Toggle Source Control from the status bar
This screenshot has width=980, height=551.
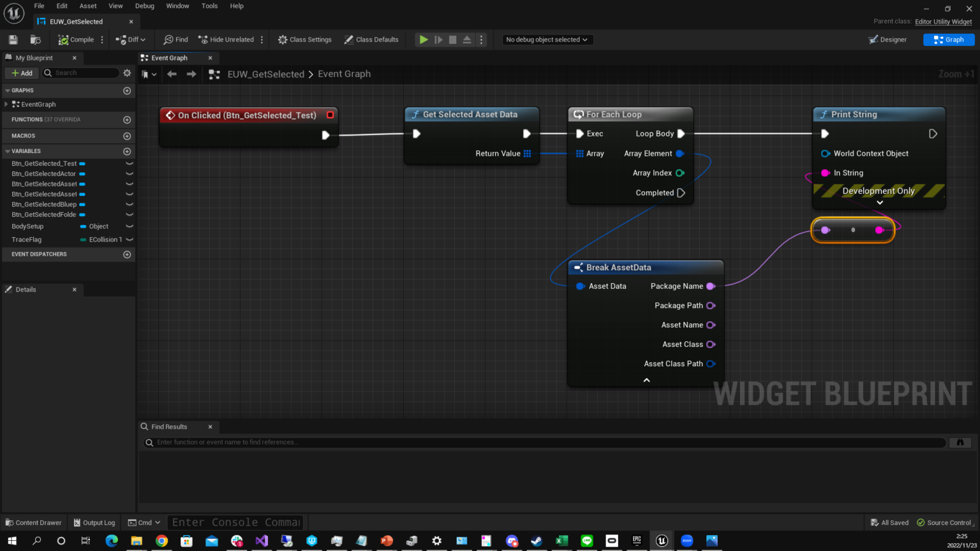pyautogui.click(x=944, y=522)
